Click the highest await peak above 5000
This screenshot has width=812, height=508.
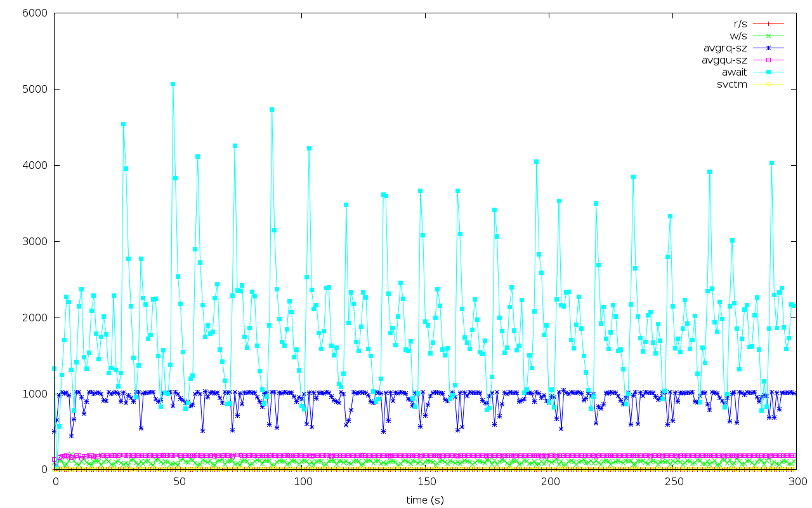173,84
